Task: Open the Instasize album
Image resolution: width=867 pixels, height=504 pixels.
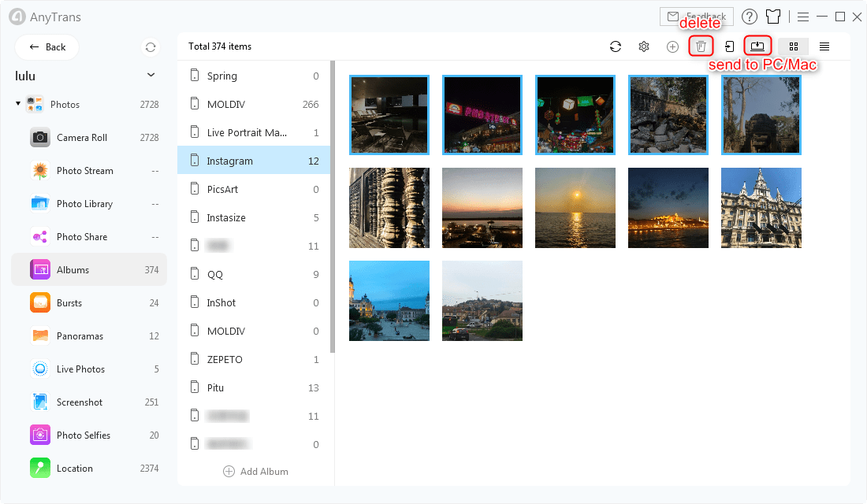Action: 254,217
